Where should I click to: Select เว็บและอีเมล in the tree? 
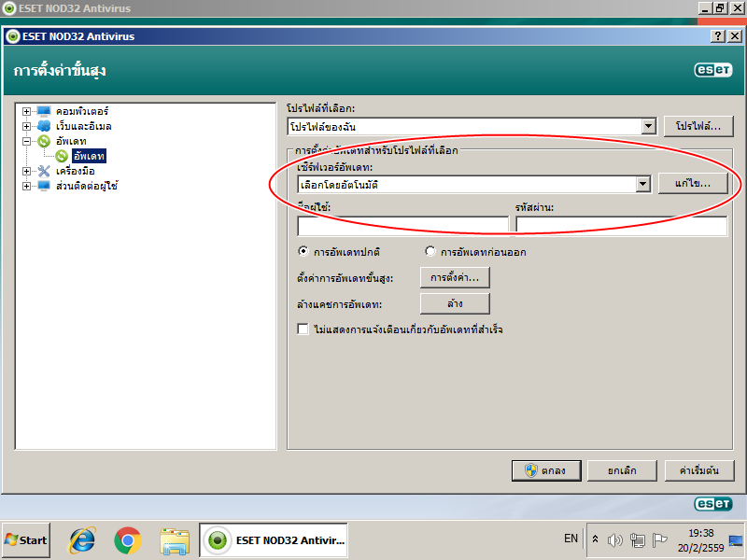(84, 126)
